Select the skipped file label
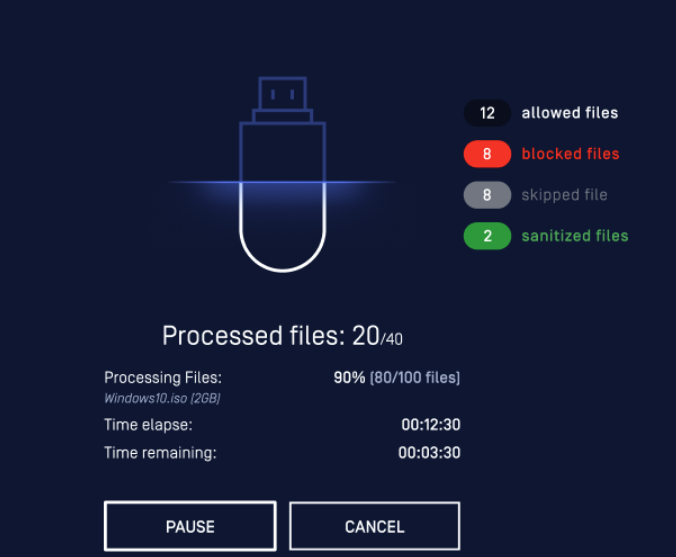This screenshot has width=676, height=557. tap(564, 195)
